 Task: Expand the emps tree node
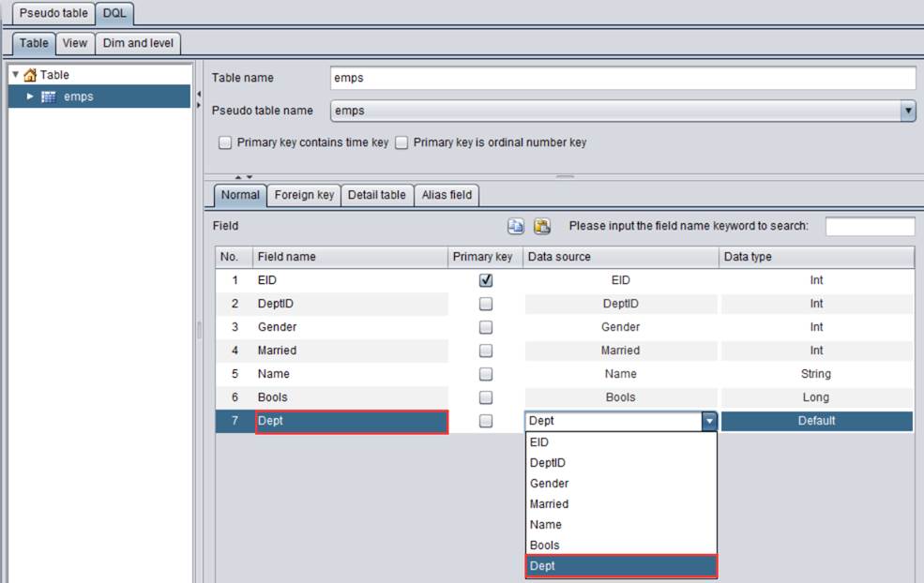[x=30, y=97]
